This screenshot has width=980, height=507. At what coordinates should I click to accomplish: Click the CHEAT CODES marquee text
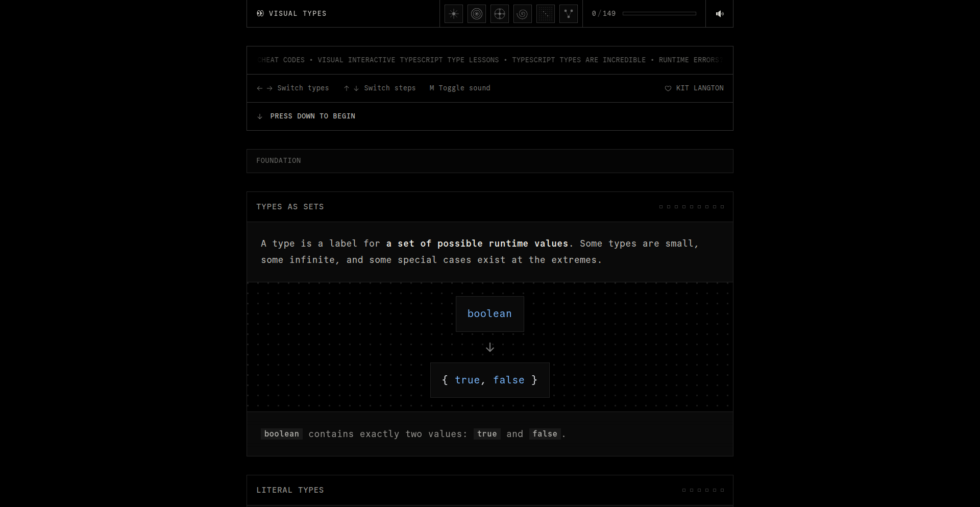coord(281,60)
